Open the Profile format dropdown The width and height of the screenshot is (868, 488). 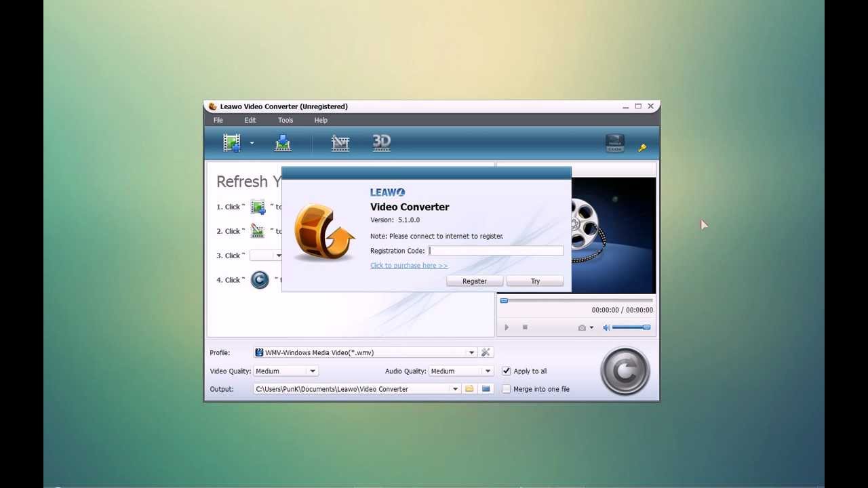tap(365, 352)
